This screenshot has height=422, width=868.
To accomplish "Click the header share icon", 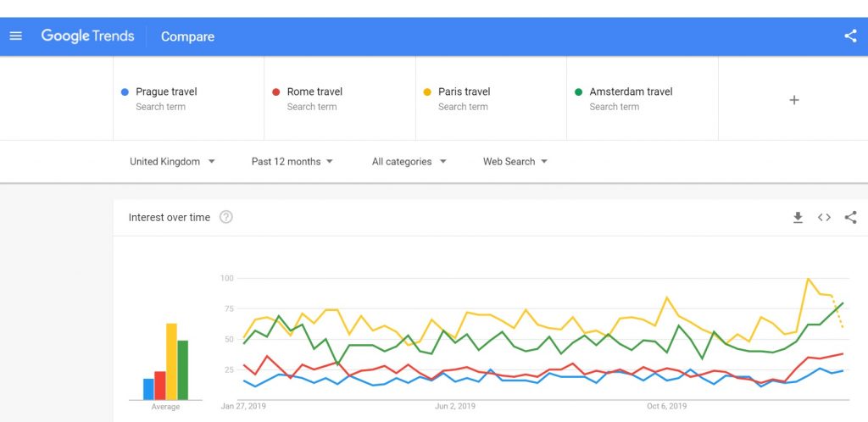I will (x=850, y=36).
